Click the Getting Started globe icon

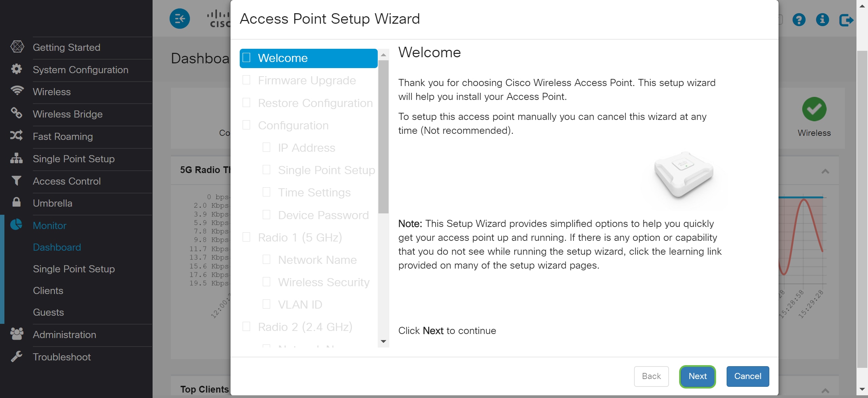click(17, 47)
